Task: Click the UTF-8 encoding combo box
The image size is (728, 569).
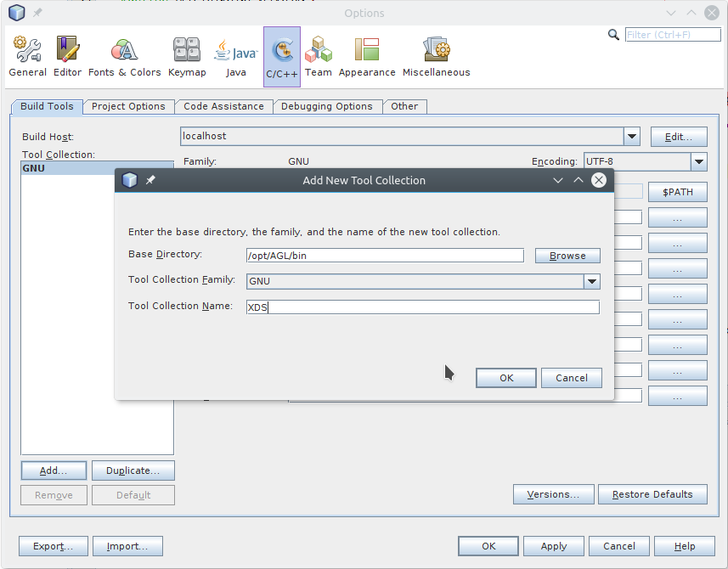Action: point(646,162)
